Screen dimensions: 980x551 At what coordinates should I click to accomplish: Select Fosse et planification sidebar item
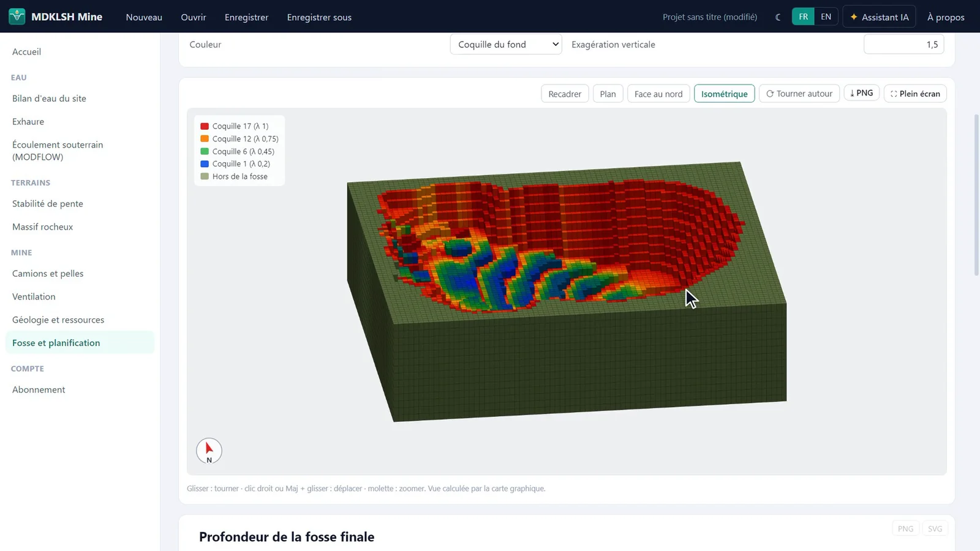click(x=80, y=343)
